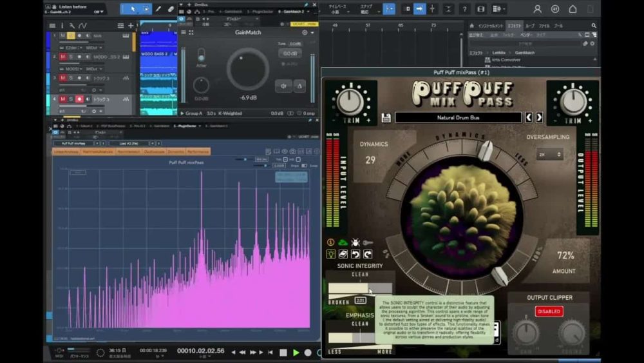
Task: Disarm record on track 4
Action: tap(79, 99)
